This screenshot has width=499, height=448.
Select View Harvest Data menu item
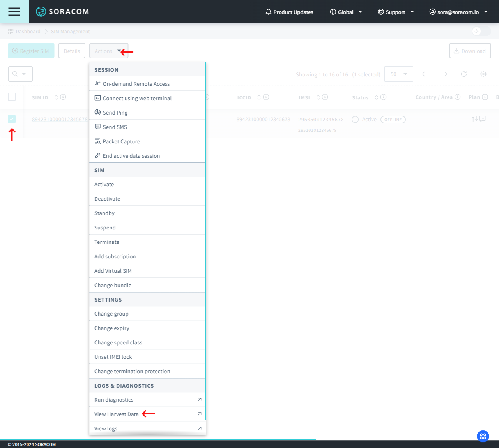[x=117, y=414]
